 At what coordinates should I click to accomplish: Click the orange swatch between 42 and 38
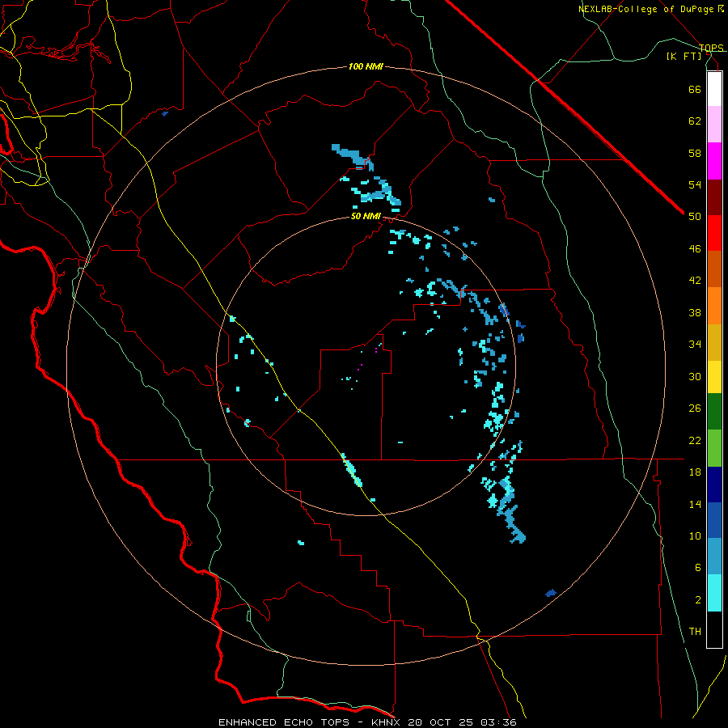coord(714,306)
